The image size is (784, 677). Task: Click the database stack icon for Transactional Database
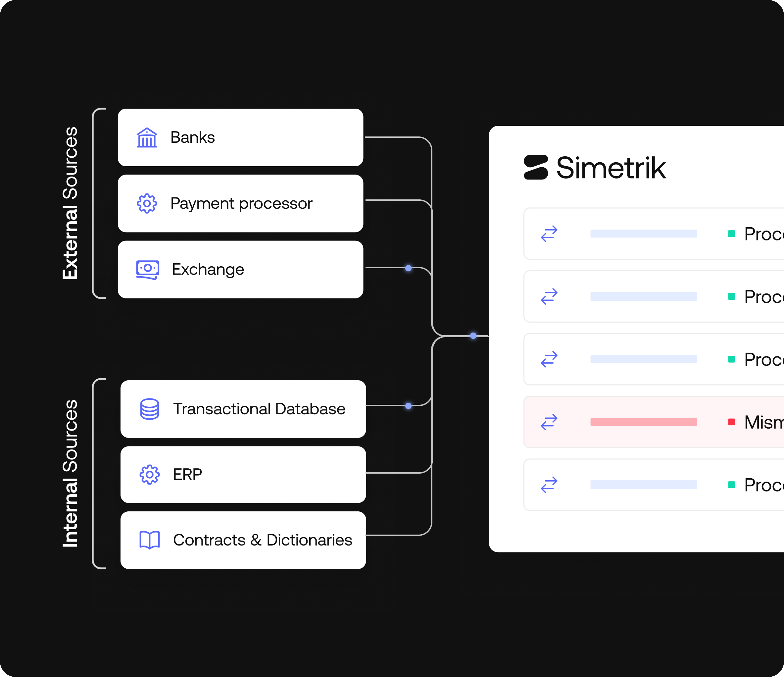(149, 409)
